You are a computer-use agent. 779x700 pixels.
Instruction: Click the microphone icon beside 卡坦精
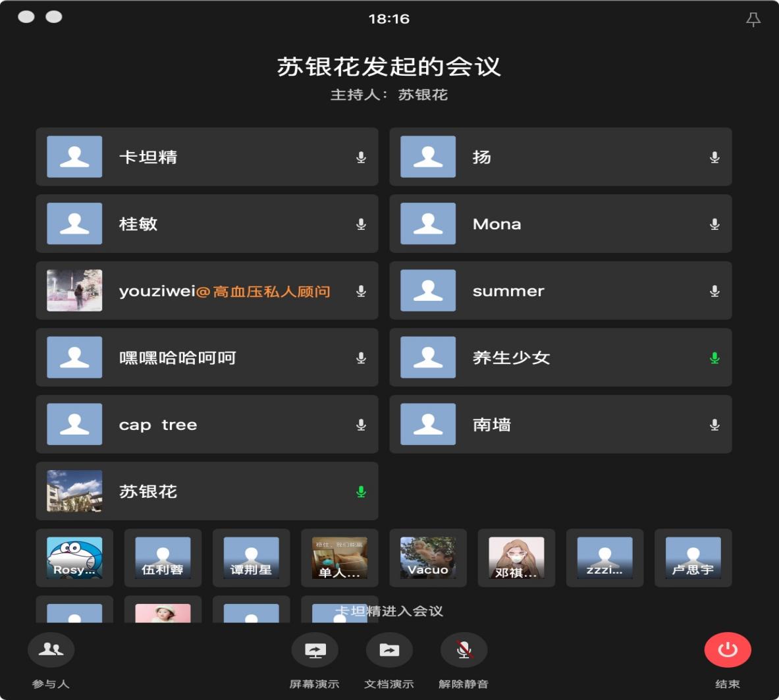pyautogui.click(x=361, y=157)
